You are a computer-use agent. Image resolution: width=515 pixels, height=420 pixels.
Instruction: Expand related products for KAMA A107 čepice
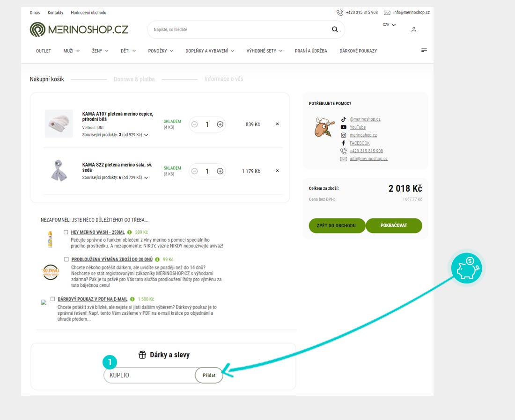pos(146,135)
